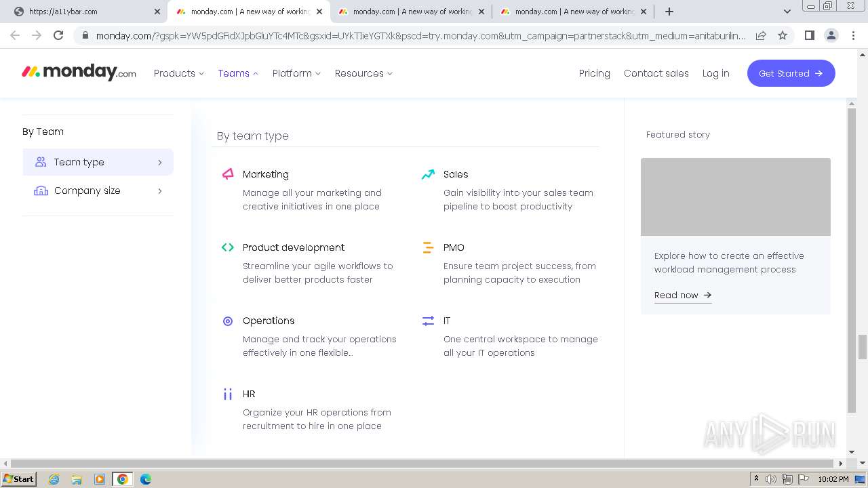
Task: Open Microsoft Edge from the taskbar
Action: (146, 479)
